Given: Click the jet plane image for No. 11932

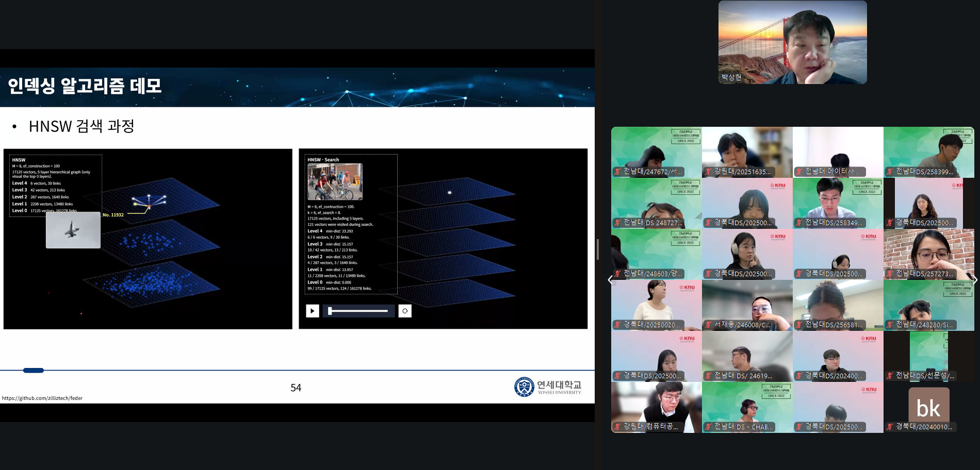Looking at the screenshot, I should point(73,230).
